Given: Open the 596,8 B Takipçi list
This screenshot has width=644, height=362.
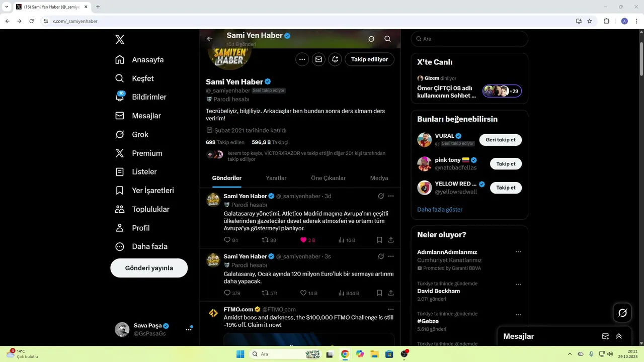Looking at the screenshot, I should (270, 142).
